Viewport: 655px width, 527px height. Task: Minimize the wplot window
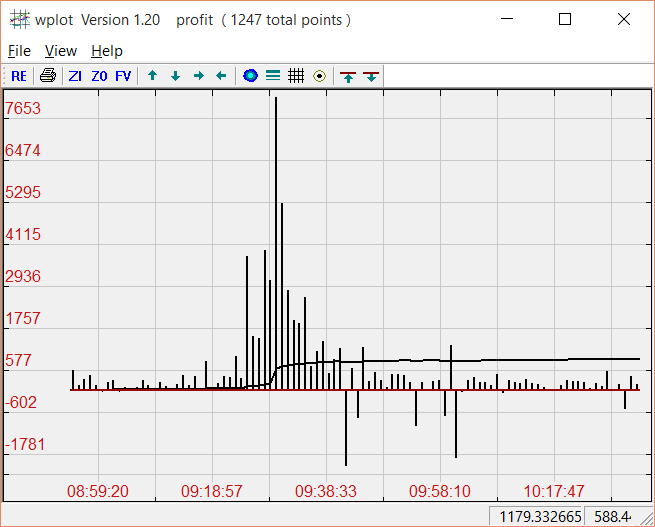[x=507, y=19]
